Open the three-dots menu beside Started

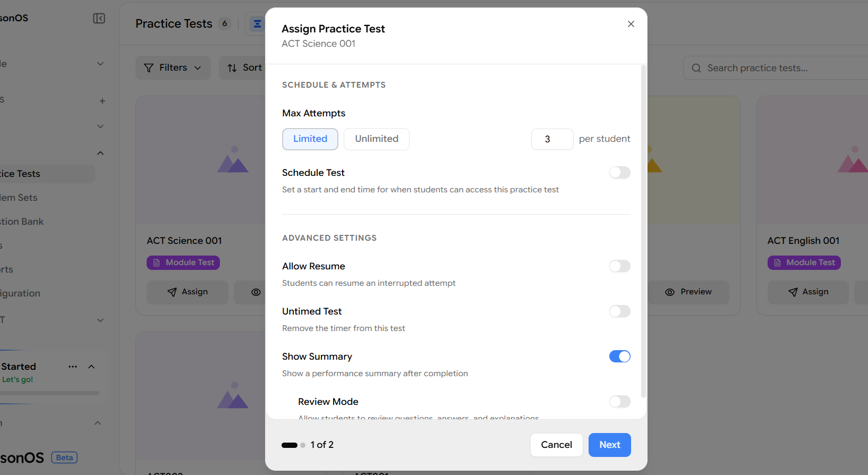pyautogui.click(x=73, y=367)
